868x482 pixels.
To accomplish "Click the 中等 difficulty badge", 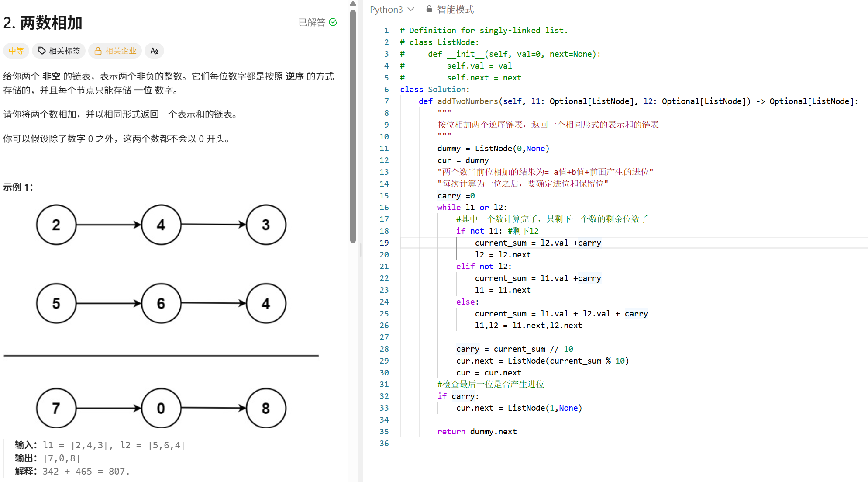I will point(16,51).
